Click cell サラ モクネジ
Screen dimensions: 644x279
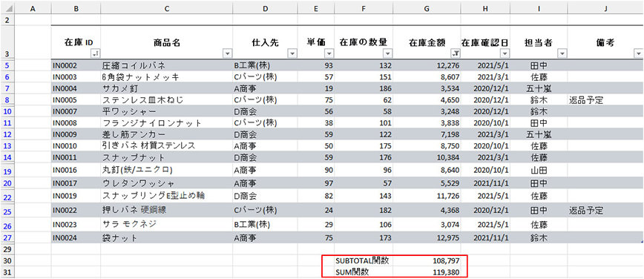[x=166, y=224]
